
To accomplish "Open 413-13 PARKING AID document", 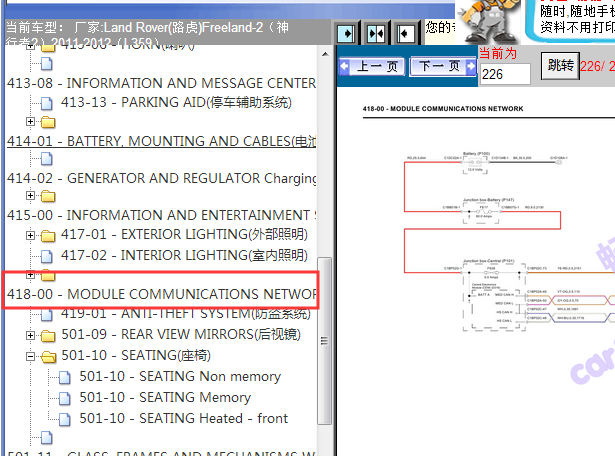I will click(x=176, y=102).
